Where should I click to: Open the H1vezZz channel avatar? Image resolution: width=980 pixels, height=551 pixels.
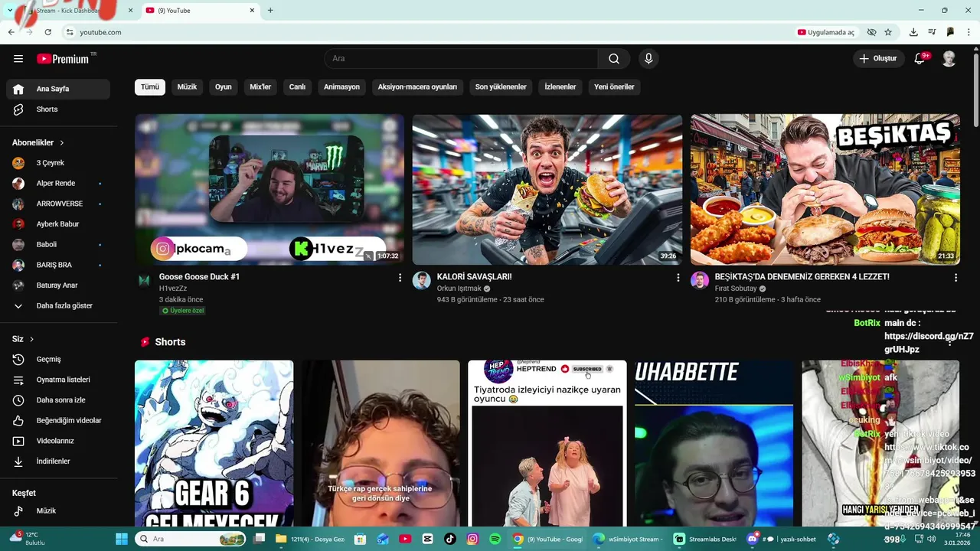(144, 281)
